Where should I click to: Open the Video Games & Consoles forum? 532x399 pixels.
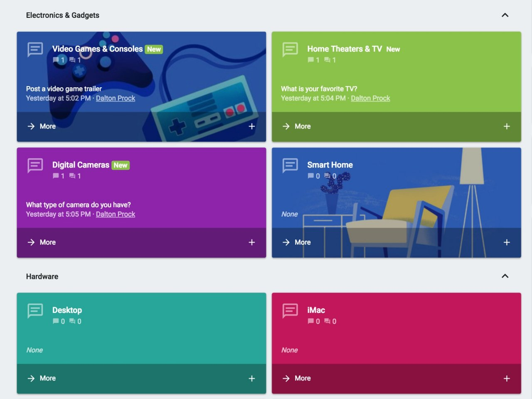97,49
